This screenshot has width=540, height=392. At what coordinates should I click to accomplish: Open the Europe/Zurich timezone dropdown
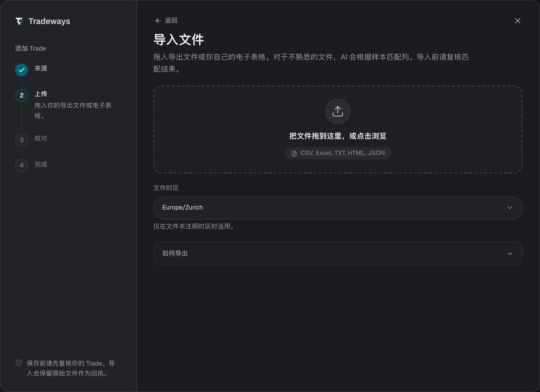click(338, 208)
